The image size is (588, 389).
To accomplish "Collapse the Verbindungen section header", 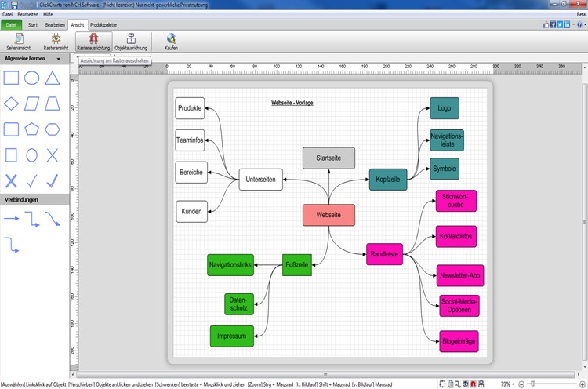I will pos(34,199).
